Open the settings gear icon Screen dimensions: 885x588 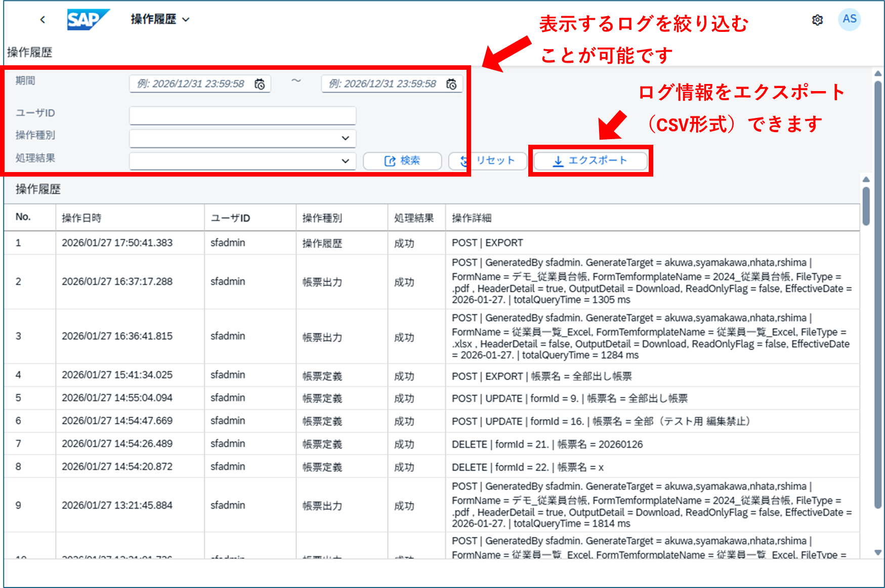(817, 20)
